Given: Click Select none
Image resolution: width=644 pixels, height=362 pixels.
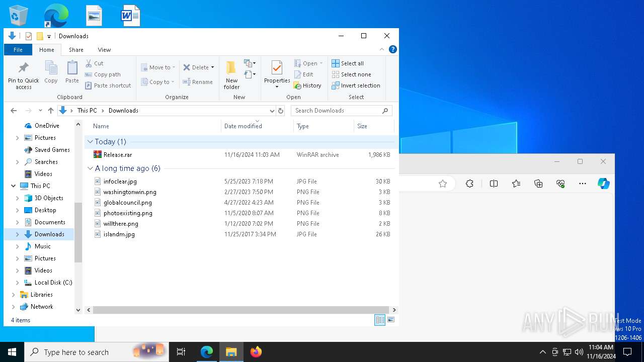Looking at the screenshot, I should [x=351, y=74].
